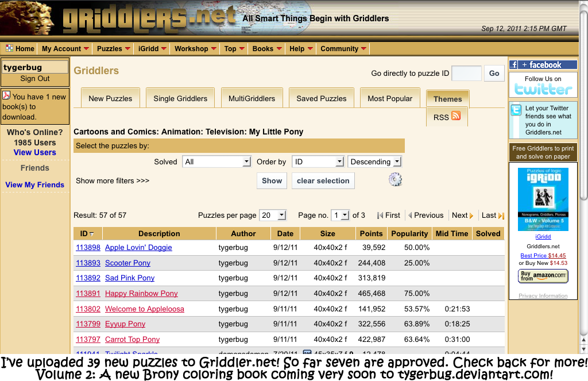Open the iGridd book cover thumbnail
Screen dimensions: 588x381
(543, 199)
